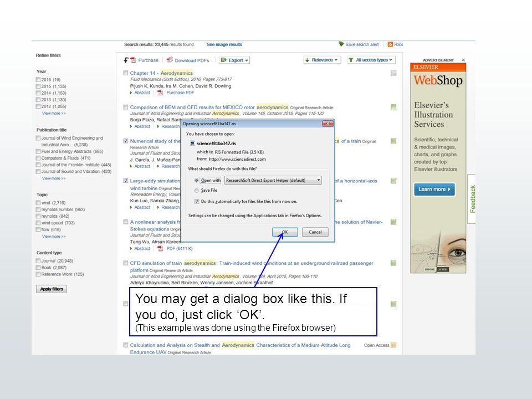Select the Open with radio button
Viewport: 532px width, 399px height.
196,180
